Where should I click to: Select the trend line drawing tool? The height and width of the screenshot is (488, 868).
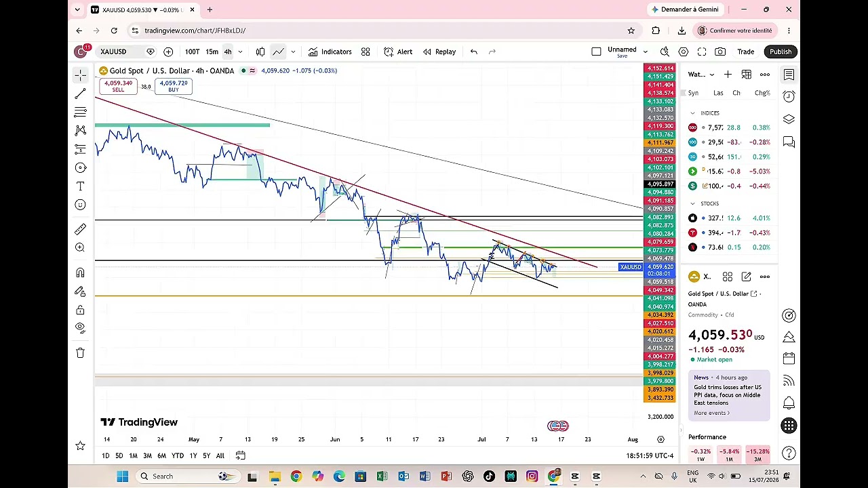click(x=80, y=94)
